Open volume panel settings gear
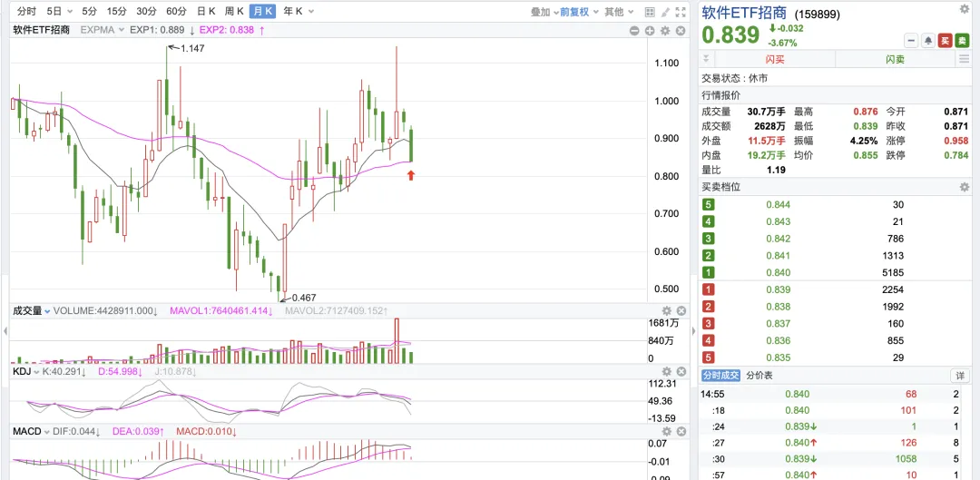 (x=666, y=310)
